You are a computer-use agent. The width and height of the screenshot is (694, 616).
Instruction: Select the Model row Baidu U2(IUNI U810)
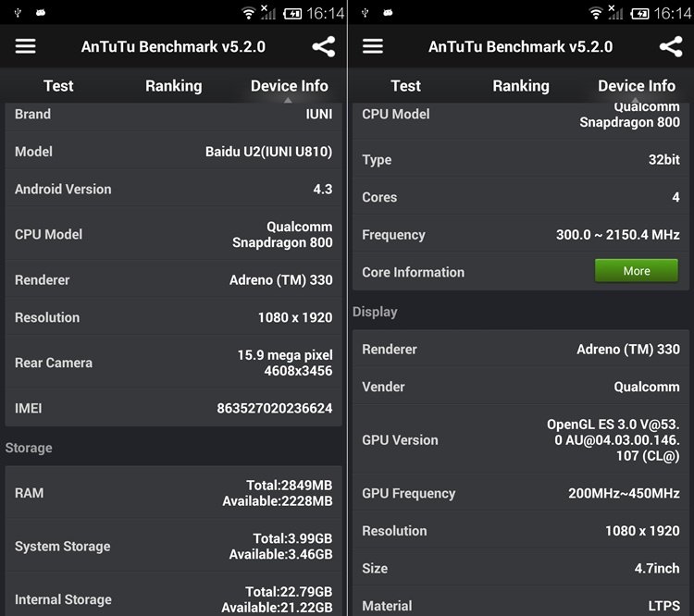tap(174, 152)
